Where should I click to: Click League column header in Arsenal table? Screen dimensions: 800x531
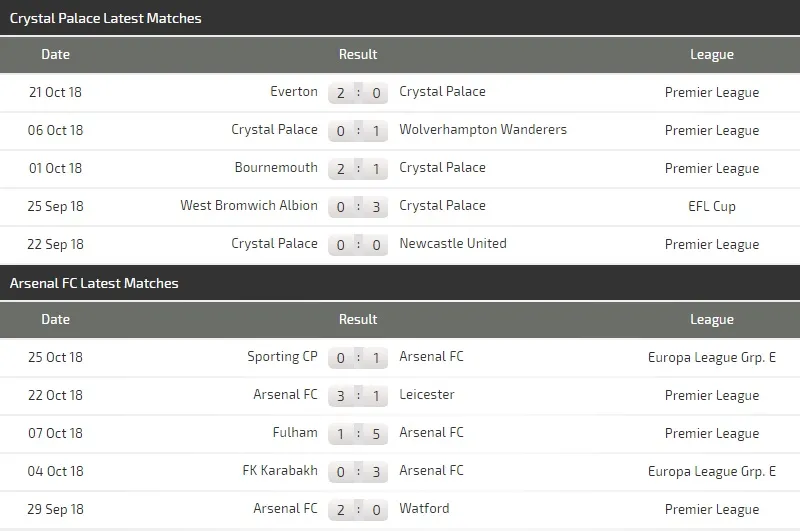pos(712,320)
